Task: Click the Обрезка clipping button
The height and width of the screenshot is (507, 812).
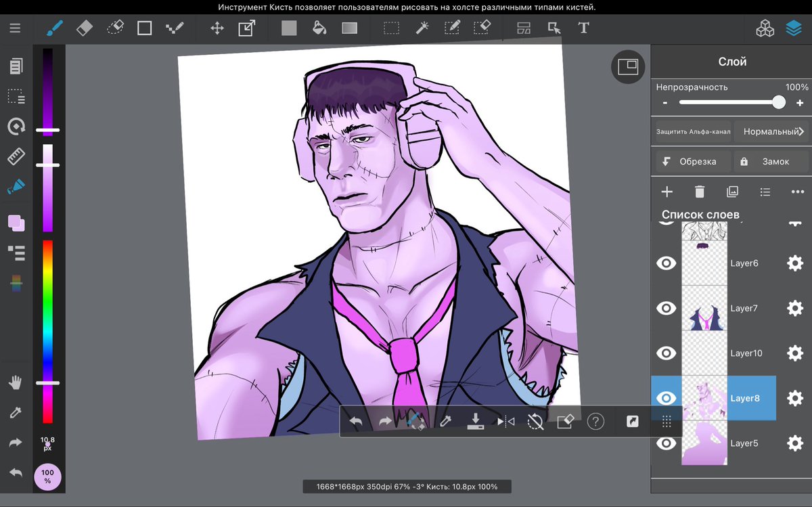Action: pos(694,162)
